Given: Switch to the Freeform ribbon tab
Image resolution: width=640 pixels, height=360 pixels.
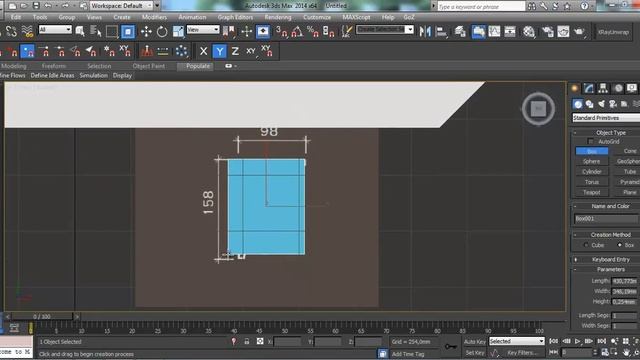Looking at the screenshot, I should point(54,66).
